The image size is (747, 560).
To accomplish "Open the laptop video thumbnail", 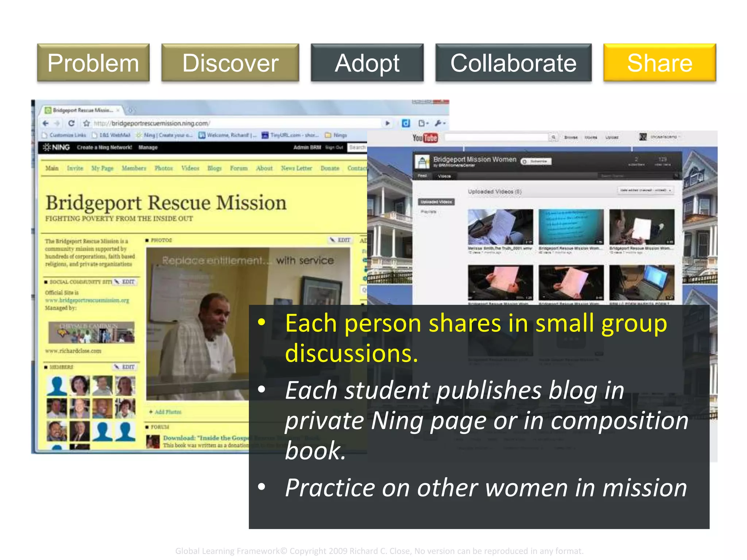I will point(642,283).
